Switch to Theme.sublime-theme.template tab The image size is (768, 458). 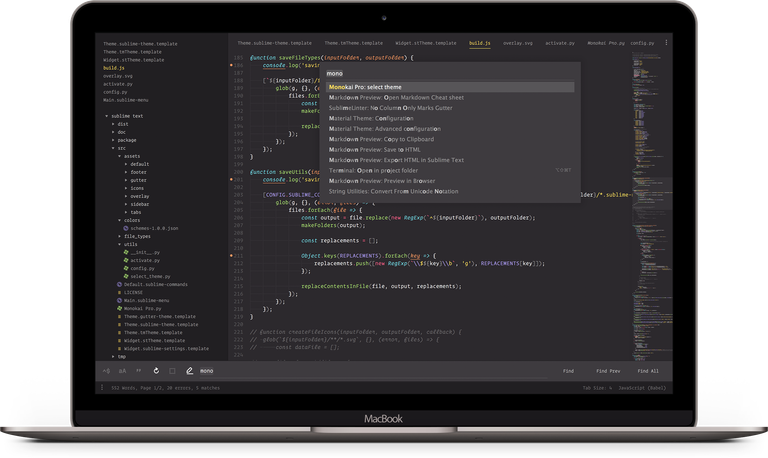(x=274, y=43)
